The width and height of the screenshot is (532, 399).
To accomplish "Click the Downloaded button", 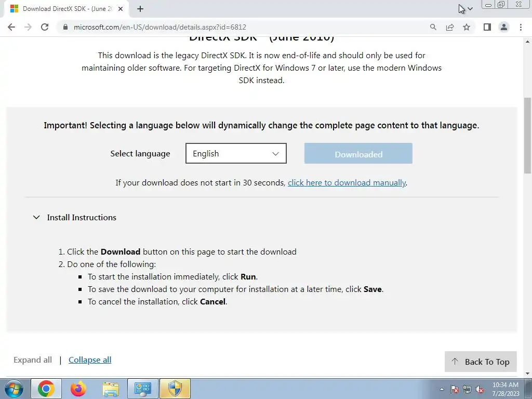I will click(x=358, y=153).
